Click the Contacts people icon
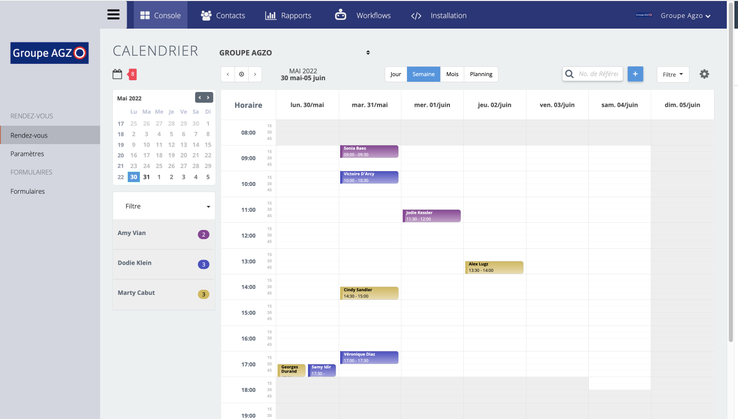This screenshot has height=419, width=738. point(206,16)
